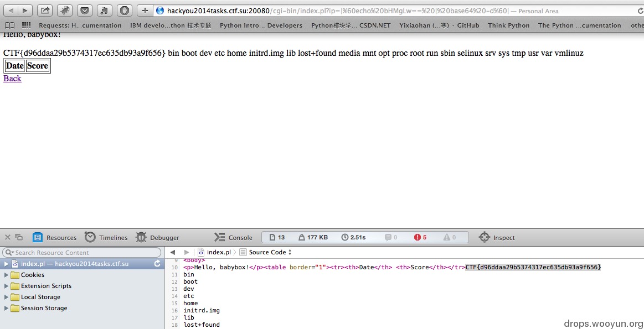The height and width of the screenshot is (329, 644).
Task: Click source line number 10
Action: point(175,268)
